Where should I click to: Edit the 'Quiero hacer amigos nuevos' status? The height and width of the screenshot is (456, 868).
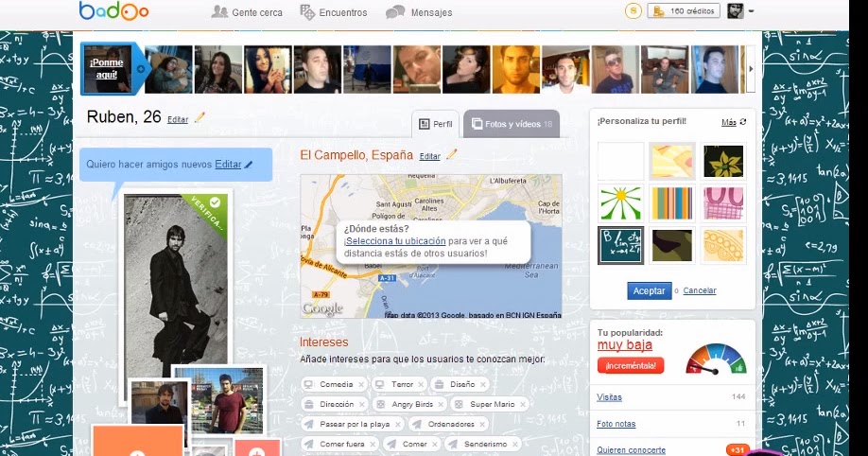click(228, 165)
